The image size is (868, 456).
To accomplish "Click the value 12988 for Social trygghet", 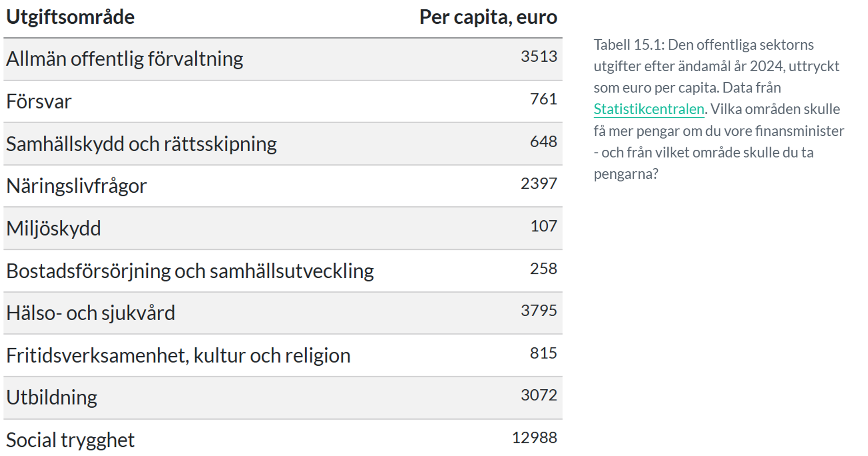I will [x=534, y=437].
